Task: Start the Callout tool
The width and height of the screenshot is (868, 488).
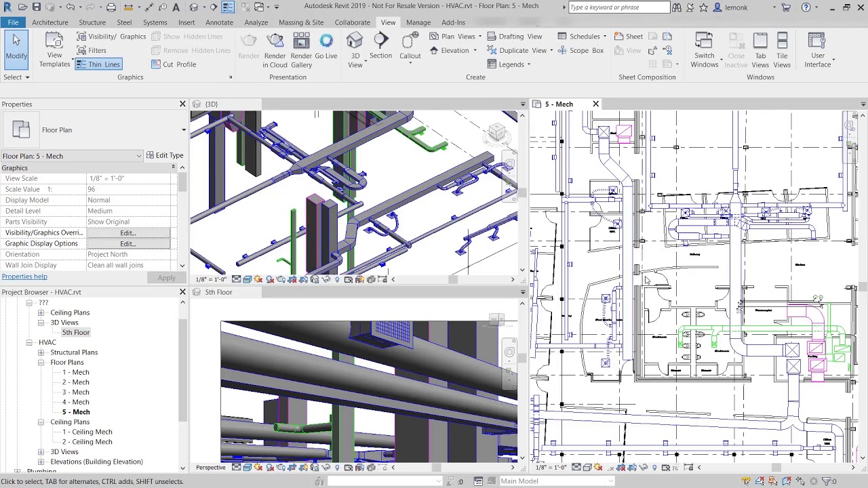Action: [x=410, y=46]
